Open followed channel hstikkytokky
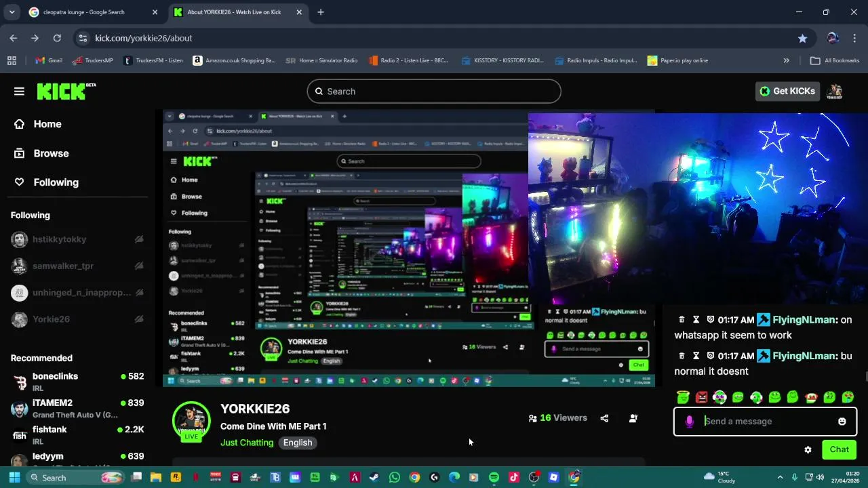868x488 pixels. click(x=77, y=239)
